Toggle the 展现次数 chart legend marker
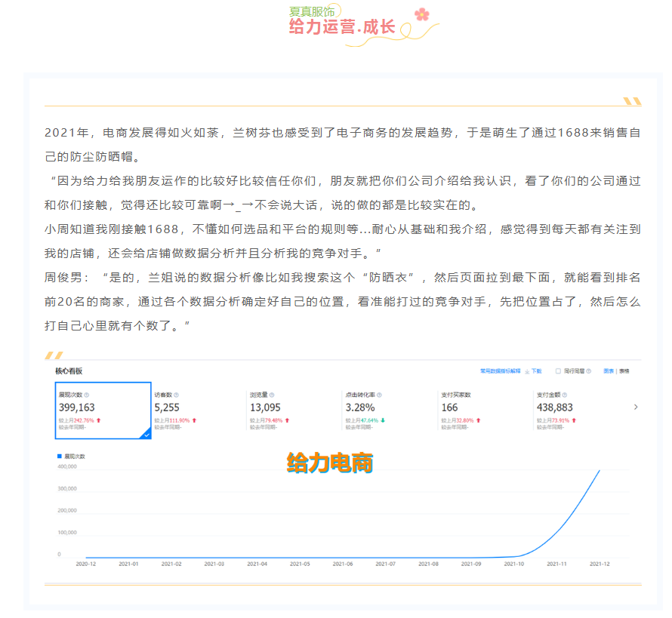This screenshot has height=618, width=672. [x=60, y=457]
